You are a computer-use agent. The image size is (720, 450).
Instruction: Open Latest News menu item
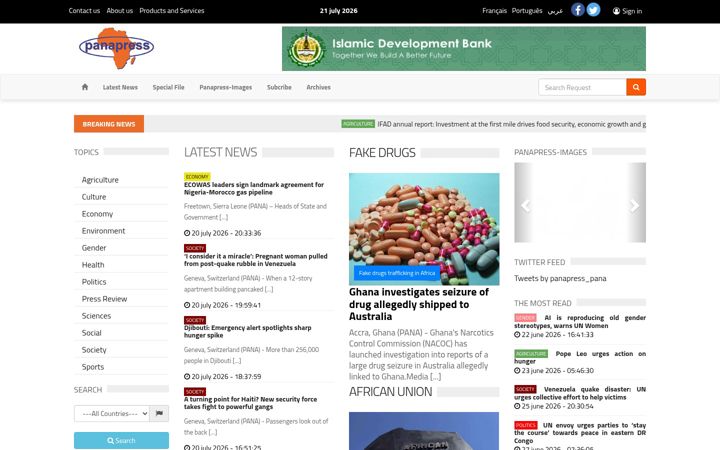pos(120,87)
